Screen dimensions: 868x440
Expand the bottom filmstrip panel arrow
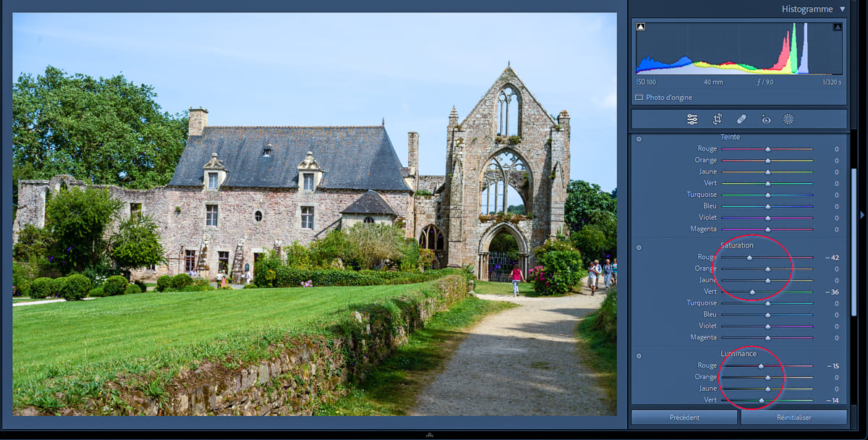point(430,435)
